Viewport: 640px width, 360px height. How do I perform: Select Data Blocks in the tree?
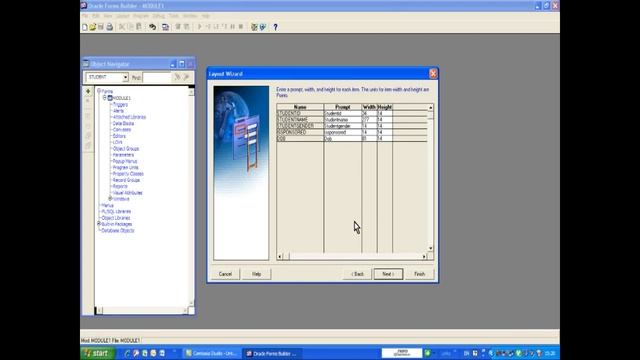[123, 123]
